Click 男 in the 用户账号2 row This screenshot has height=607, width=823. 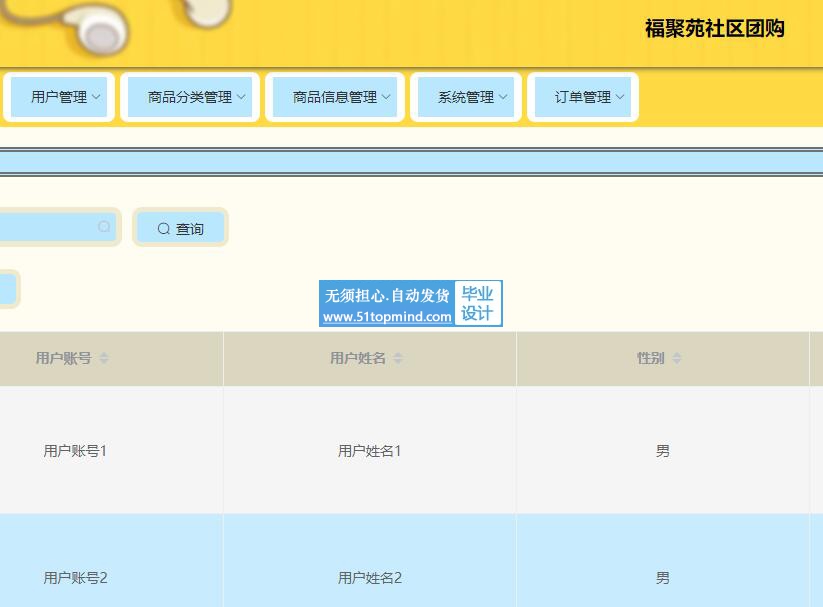tap(662, 578)
